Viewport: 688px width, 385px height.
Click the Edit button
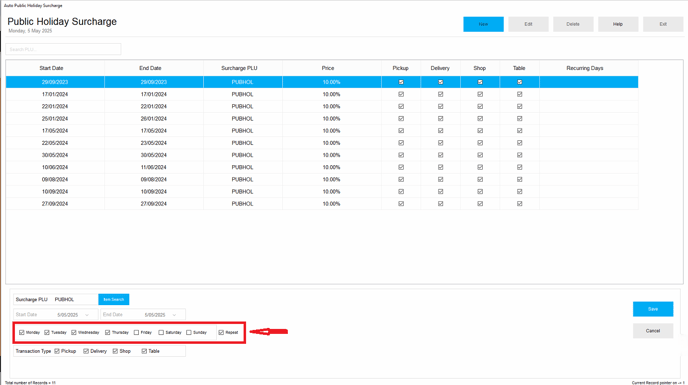click(528, 24)
